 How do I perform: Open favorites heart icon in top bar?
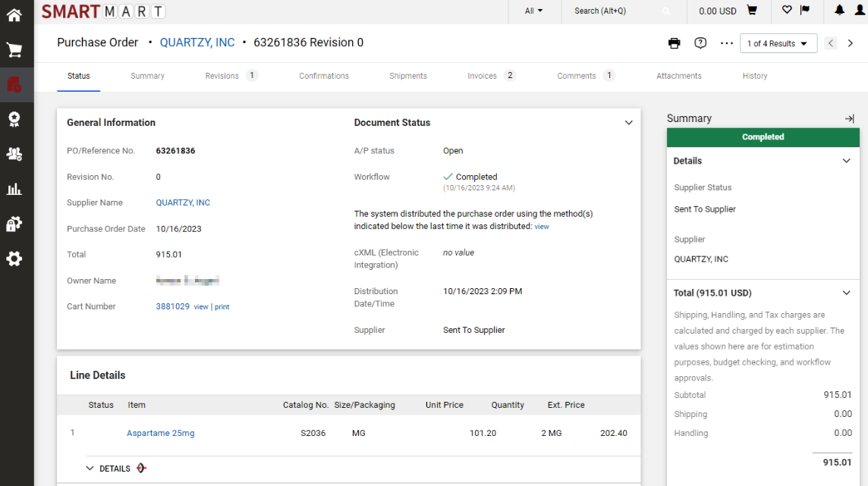click(x=787, y=10)
